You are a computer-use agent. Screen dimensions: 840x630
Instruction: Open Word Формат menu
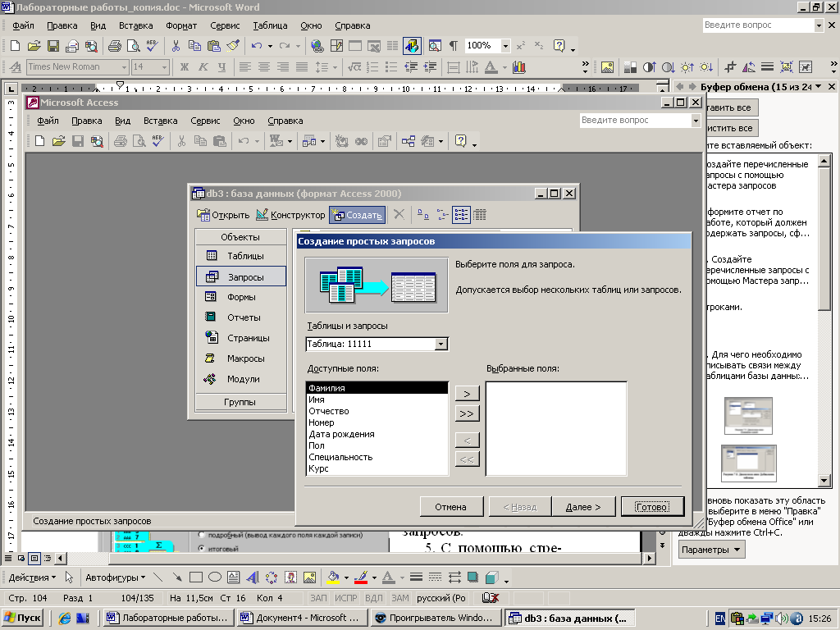point(181,25)
